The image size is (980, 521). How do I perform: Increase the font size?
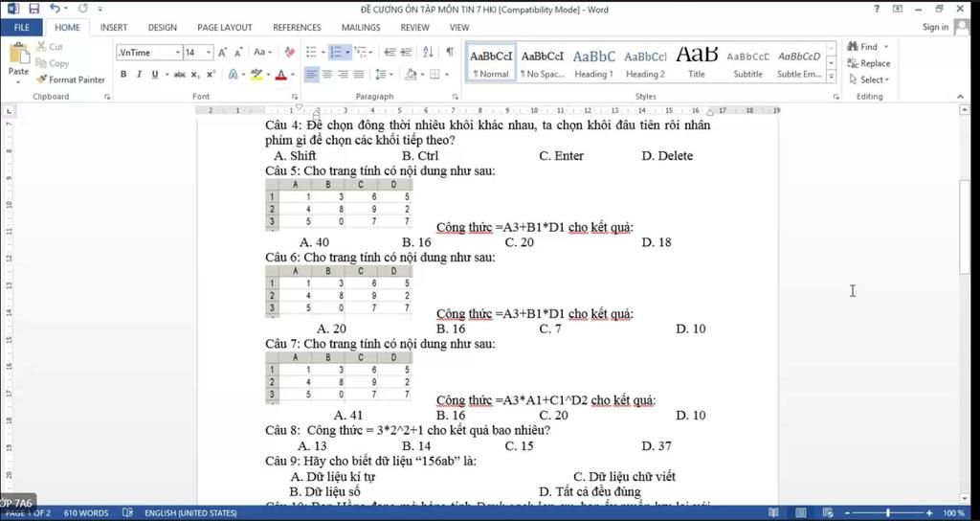click(x=222, y=53)
